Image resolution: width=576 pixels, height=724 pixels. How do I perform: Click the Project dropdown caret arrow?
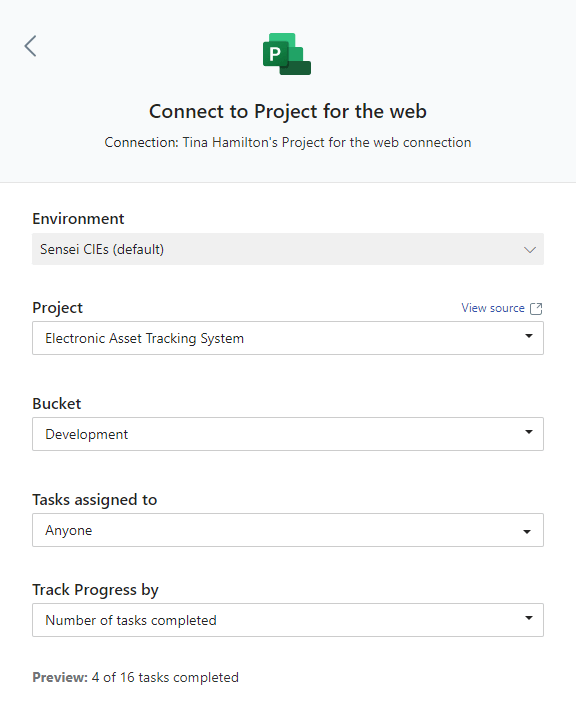[529, 336]
